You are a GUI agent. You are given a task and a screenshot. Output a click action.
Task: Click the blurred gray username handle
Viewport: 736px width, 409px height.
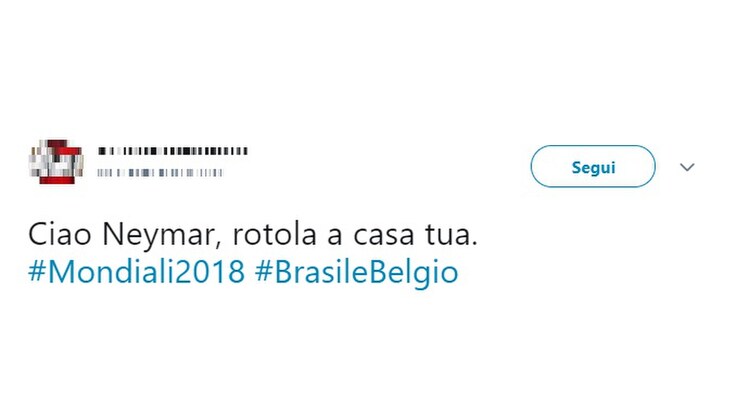160,173
